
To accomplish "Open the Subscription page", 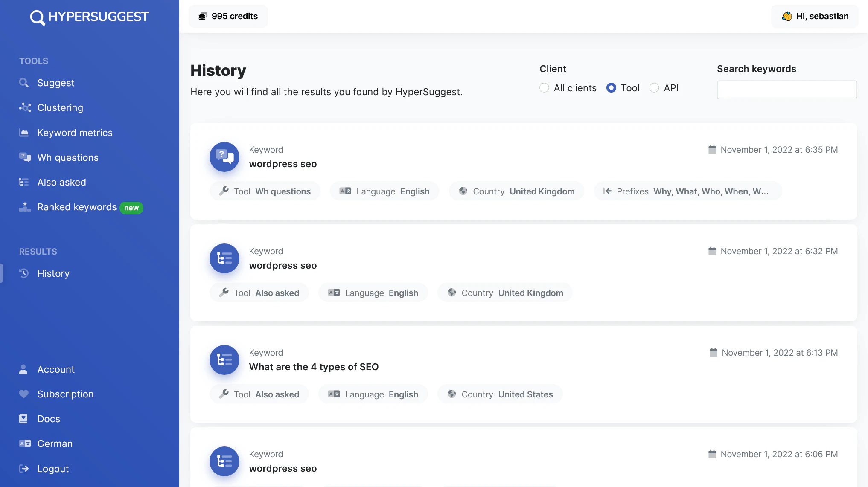I will pyautogui.click(x=65, y=394).
